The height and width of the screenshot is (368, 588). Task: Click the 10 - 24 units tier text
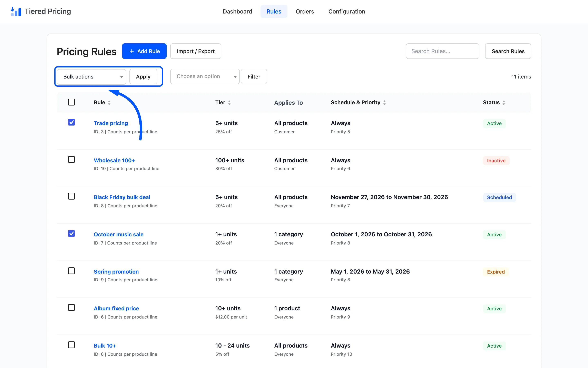tap(232, 346)
